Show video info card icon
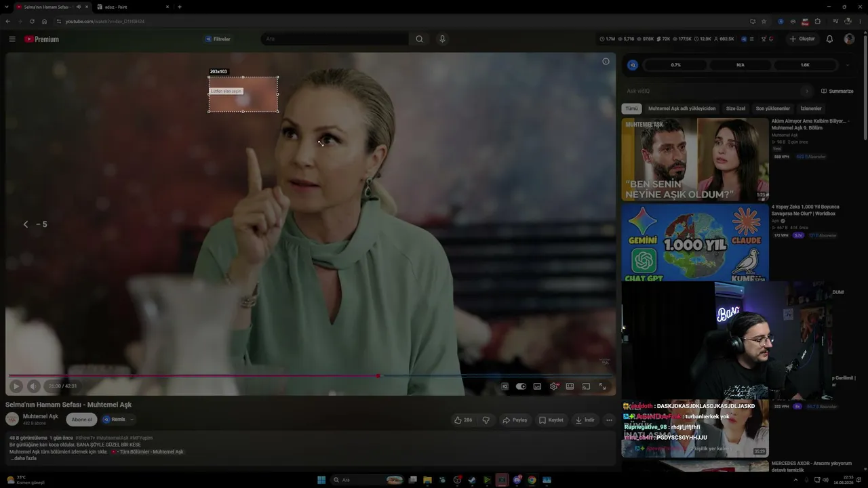868x488 pixels. tap(606, 62)
